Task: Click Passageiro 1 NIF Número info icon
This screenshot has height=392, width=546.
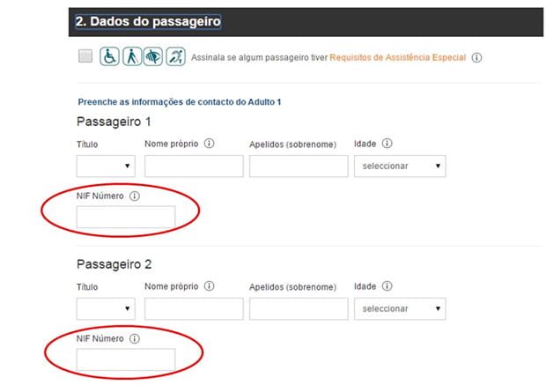Action: [x=135, y=196]
